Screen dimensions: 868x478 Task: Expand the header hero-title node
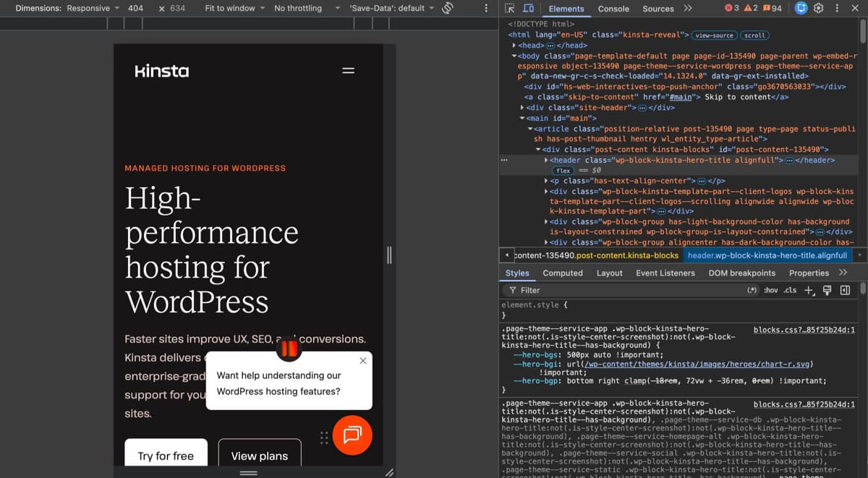(x=546, y=160)
